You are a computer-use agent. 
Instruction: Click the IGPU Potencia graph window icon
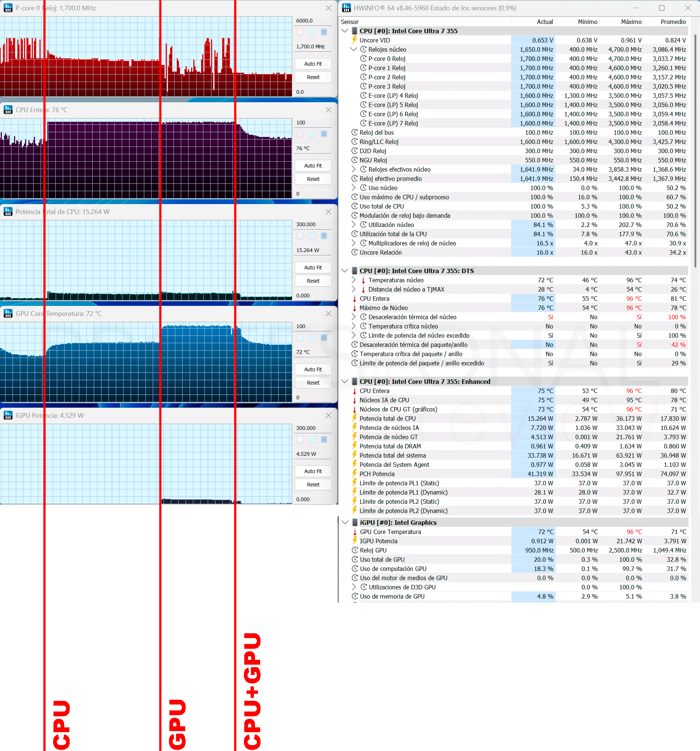pyautogui.click(x=8, y=416)
